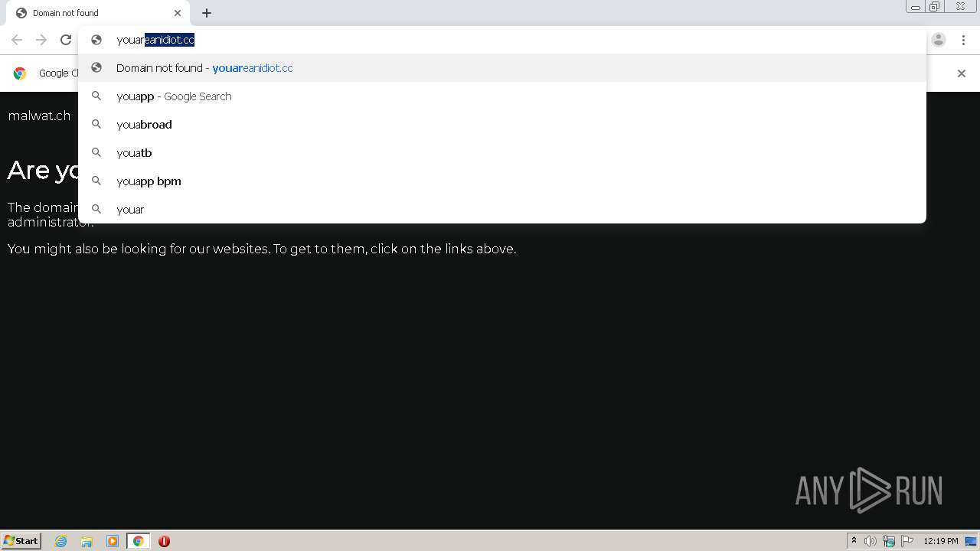Open Windows Explorer folder from taskbar
The image size is (980, 551).
[x=87, y=541]
